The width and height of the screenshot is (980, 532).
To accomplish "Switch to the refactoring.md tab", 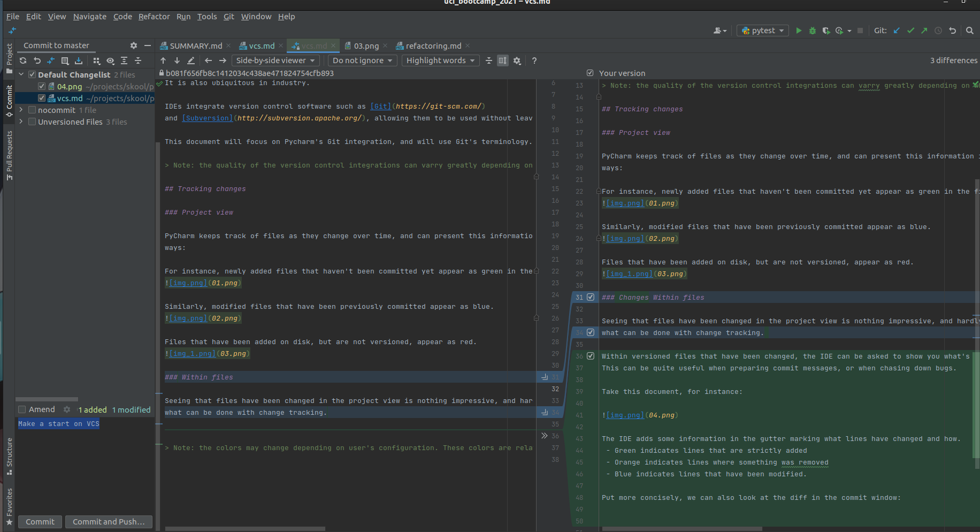I will tap(433, 46).
